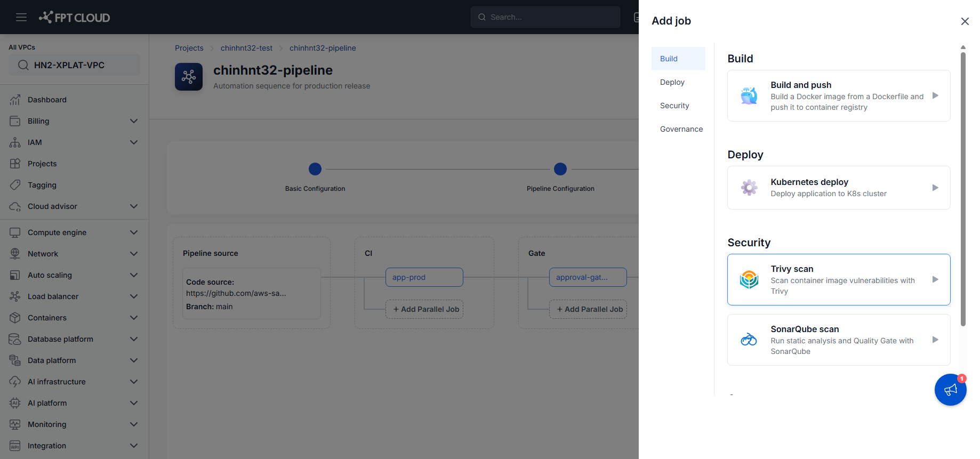Screen dimensions: 980x459
Task: Click the Monitoring icon
Action: 15,424
